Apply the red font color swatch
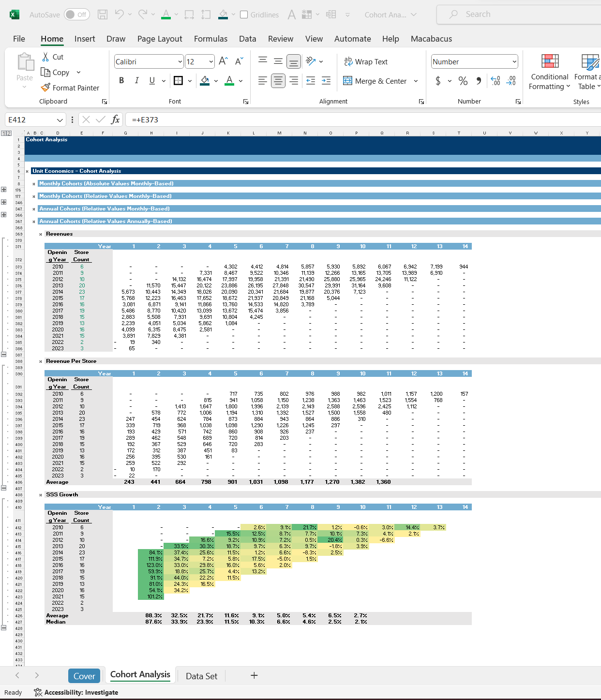 230,81
